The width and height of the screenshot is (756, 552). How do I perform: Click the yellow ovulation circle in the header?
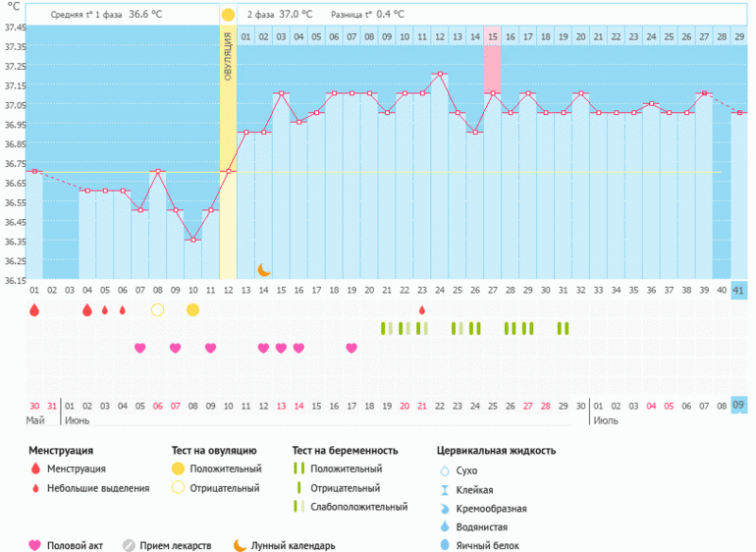pyautogui.click(x=228, y=15)
